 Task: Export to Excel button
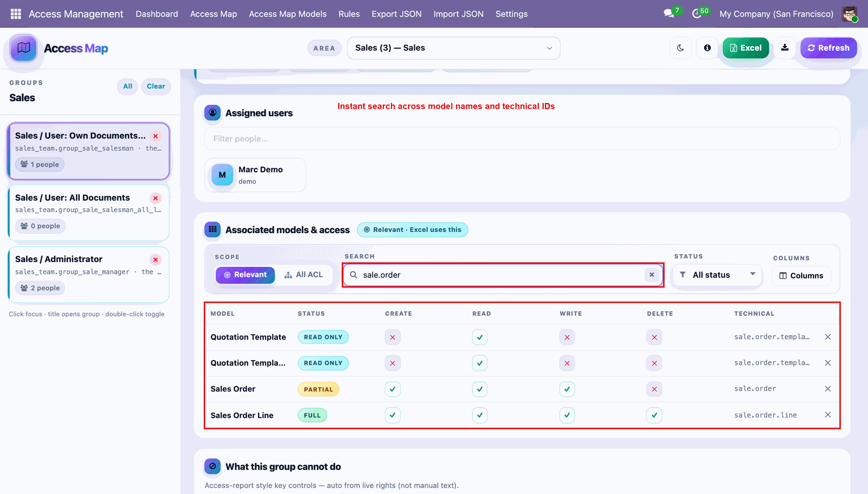[745, 48]
